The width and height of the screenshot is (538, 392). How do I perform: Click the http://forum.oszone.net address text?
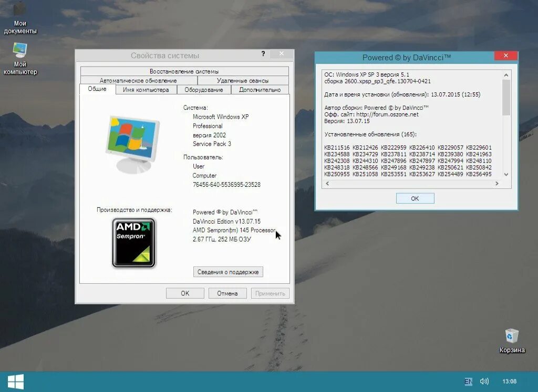point(387,114)
